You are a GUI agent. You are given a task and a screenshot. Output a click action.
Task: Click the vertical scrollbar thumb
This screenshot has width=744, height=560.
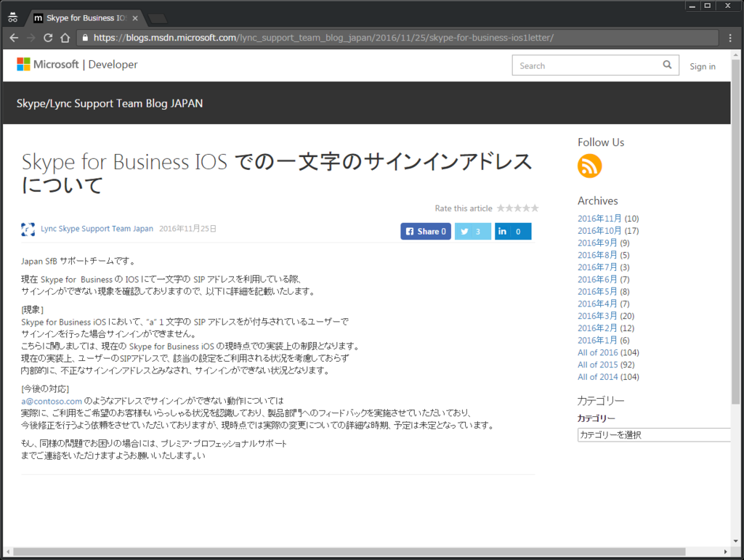pyautogui.click(x=735, y=230)
